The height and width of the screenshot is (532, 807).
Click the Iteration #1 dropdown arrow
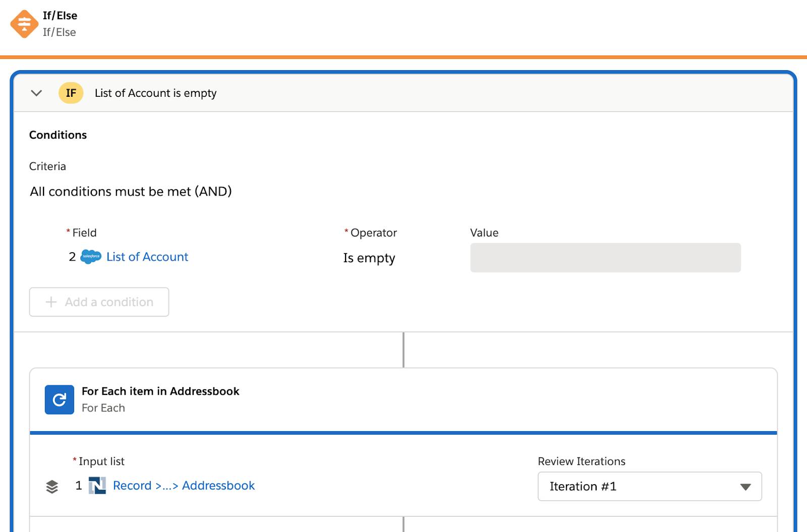745,487
